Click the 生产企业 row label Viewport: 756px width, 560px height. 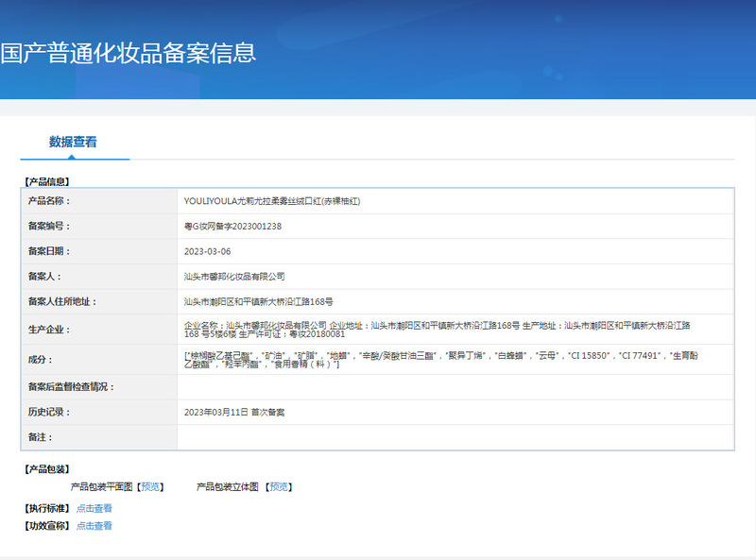[49, 330]
